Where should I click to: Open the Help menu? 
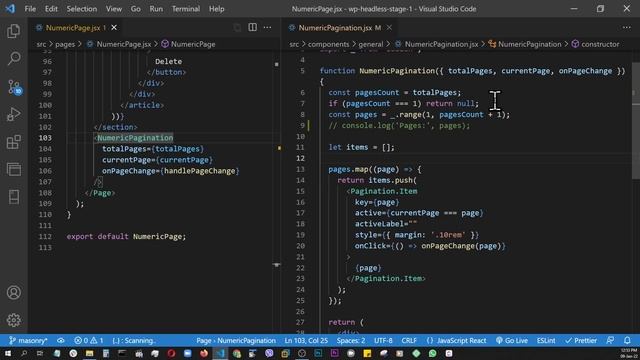click(x=217, y=9)
